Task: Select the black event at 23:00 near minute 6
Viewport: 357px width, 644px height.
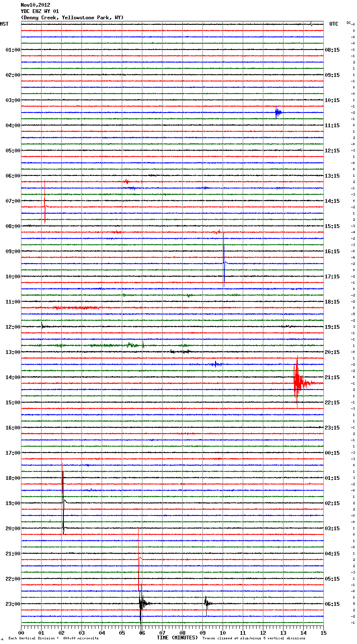Action: (142, 604)
